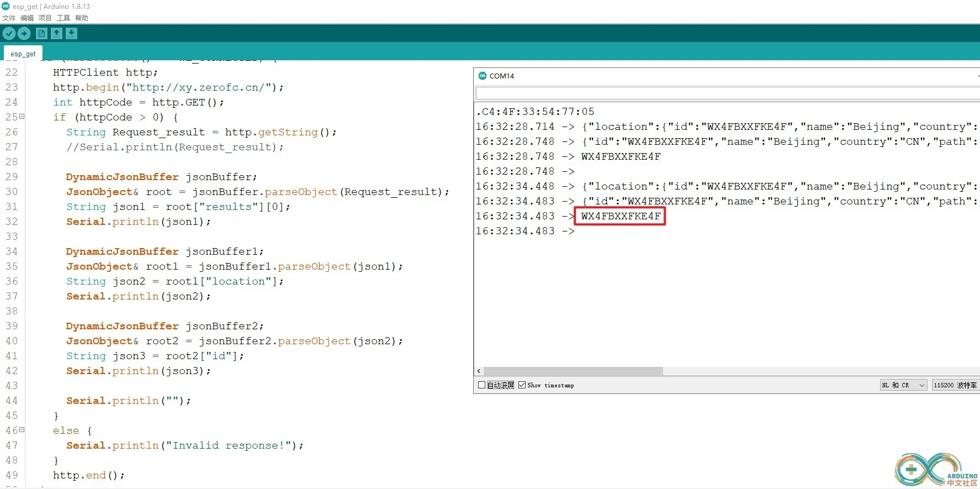Image resolution: width=980 pixels, height=489 pixels.
Task: Open the 帮助 menu
Action: [82, 18]
